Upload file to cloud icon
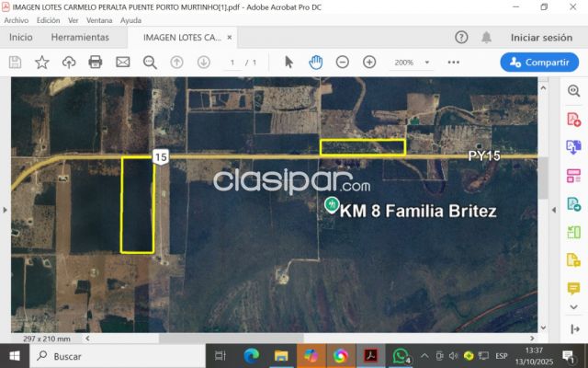 point(68,62)
